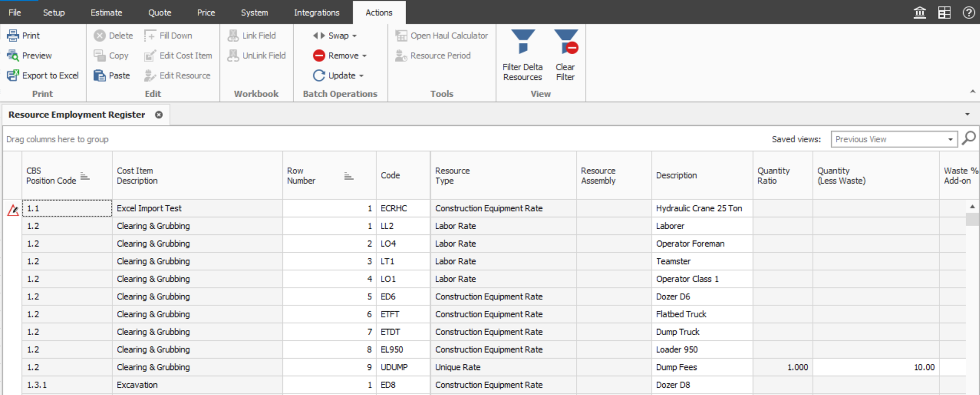The image size is (980, 395).
Task: Click the grid layout icon top right
Action: click(944, 13)
